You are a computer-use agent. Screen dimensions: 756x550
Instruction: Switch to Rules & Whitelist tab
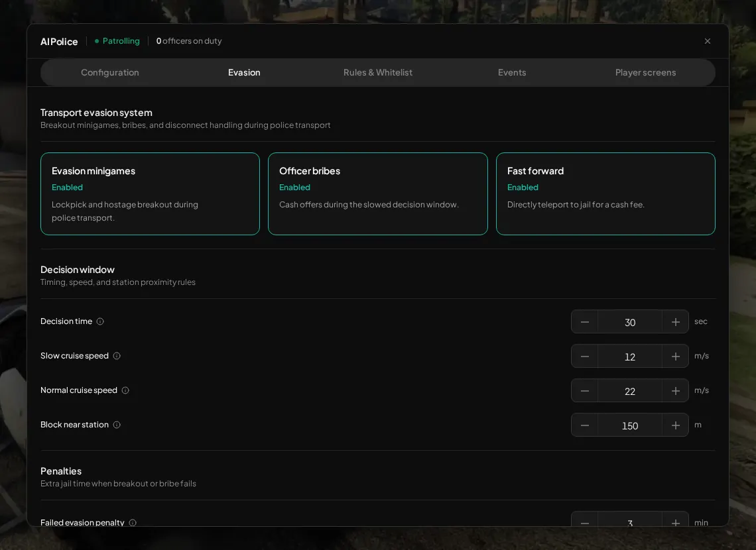[377, 72]
